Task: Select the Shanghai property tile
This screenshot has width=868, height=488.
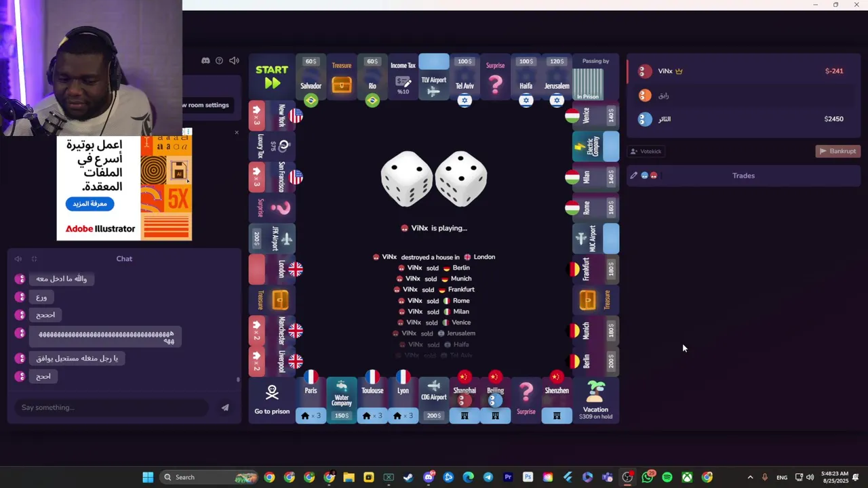Action: click(465, 397)
